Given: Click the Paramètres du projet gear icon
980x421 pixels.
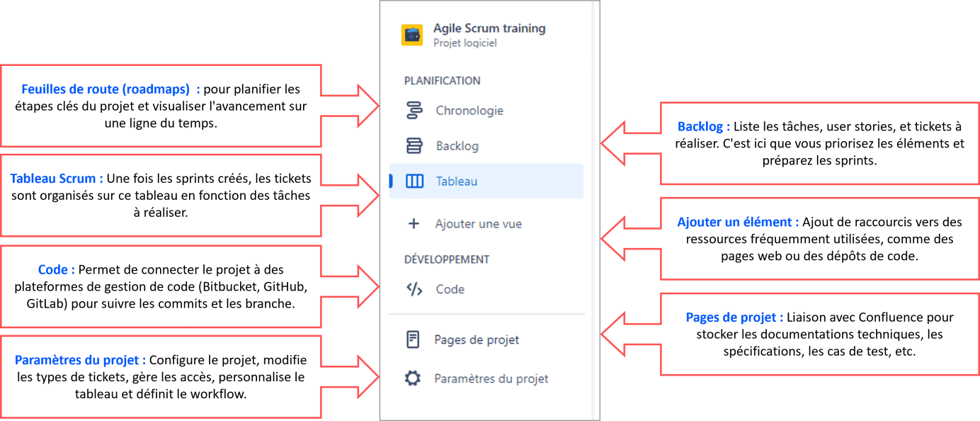Looking at the screenshot, I should point(413,378).
